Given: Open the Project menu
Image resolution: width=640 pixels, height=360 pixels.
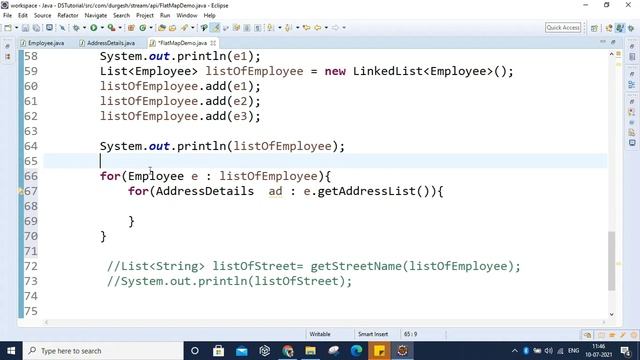Looking at the screenshot, I should pyautogui.click(x=145, y=16).
